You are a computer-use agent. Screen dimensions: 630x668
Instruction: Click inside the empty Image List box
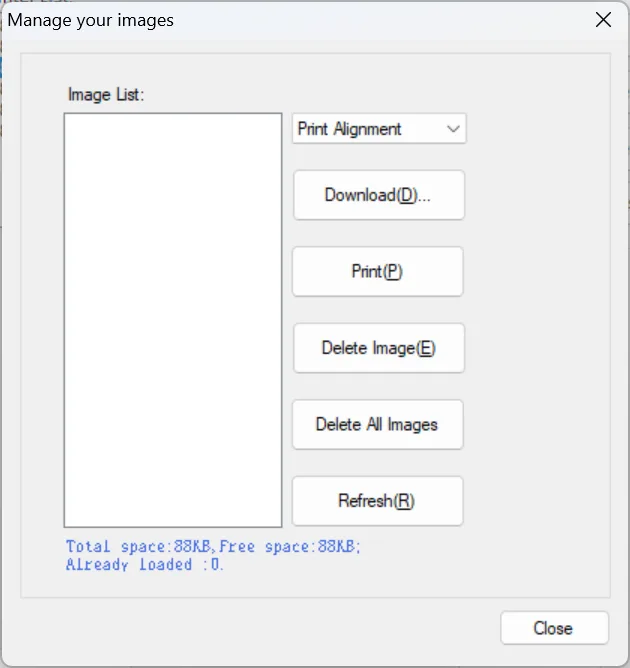[173, 320]
